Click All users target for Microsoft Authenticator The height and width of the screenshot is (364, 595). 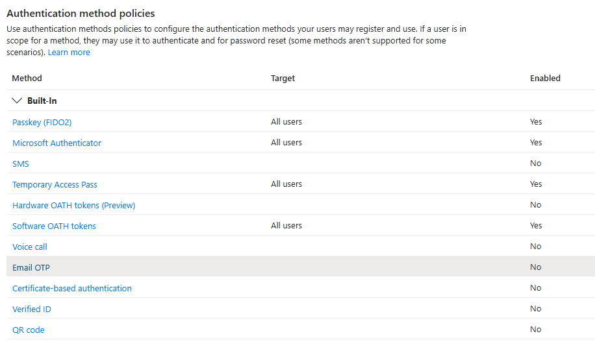pos(286,143)
